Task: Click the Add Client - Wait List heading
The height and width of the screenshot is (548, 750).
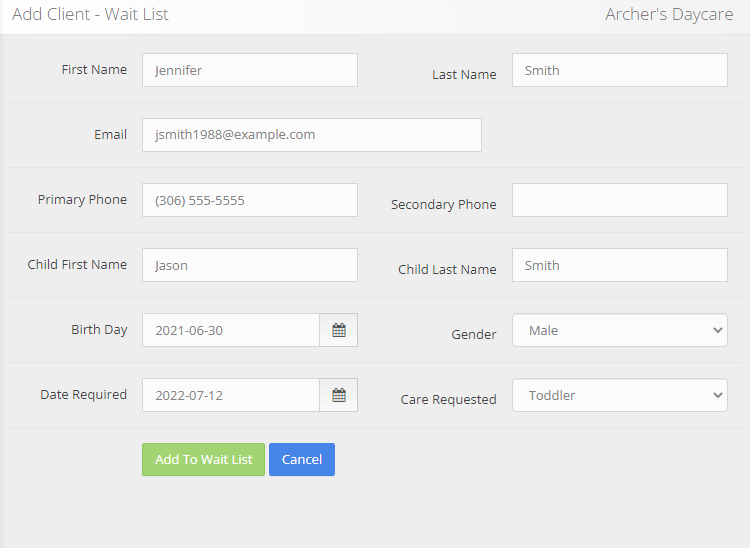Action: tap(90, 15)
